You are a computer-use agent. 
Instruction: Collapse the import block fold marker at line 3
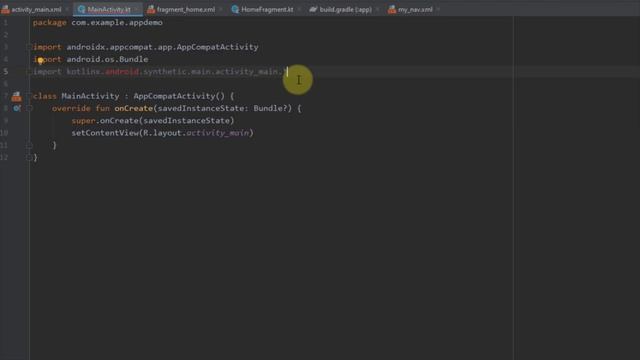[x=29, y=47]
